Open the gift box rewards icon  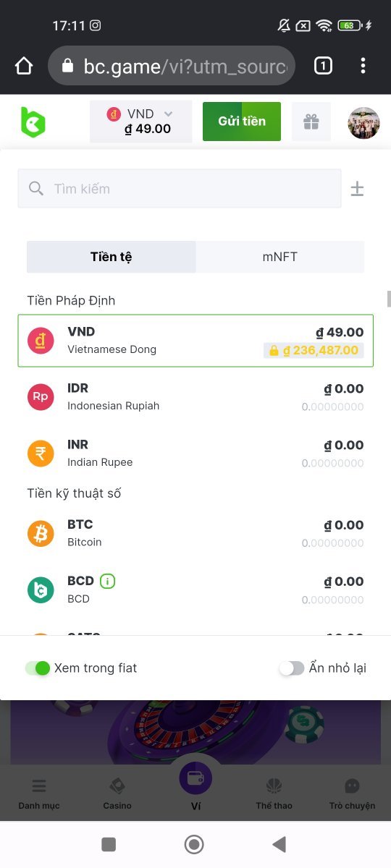311,122
